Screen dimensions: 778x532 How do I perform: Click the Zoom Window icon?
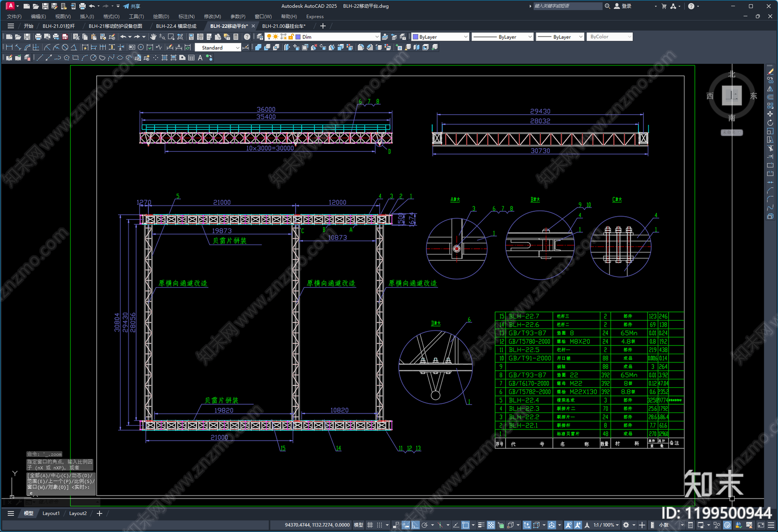click(x=171, y=37)
